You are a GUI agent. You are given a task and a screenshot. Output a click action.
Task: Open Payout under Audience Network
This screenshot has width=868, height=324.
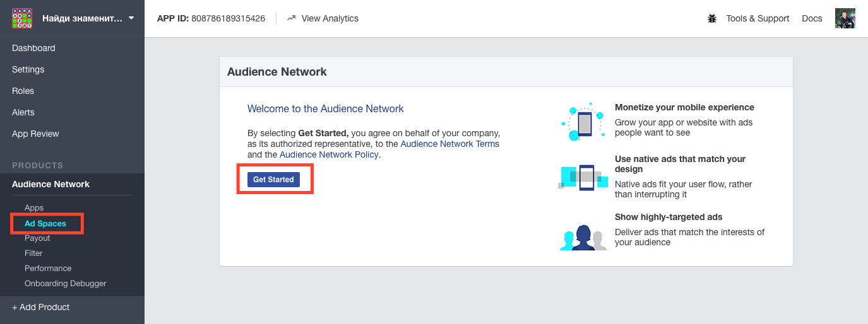pyautogui.click(x=37, y=238)
